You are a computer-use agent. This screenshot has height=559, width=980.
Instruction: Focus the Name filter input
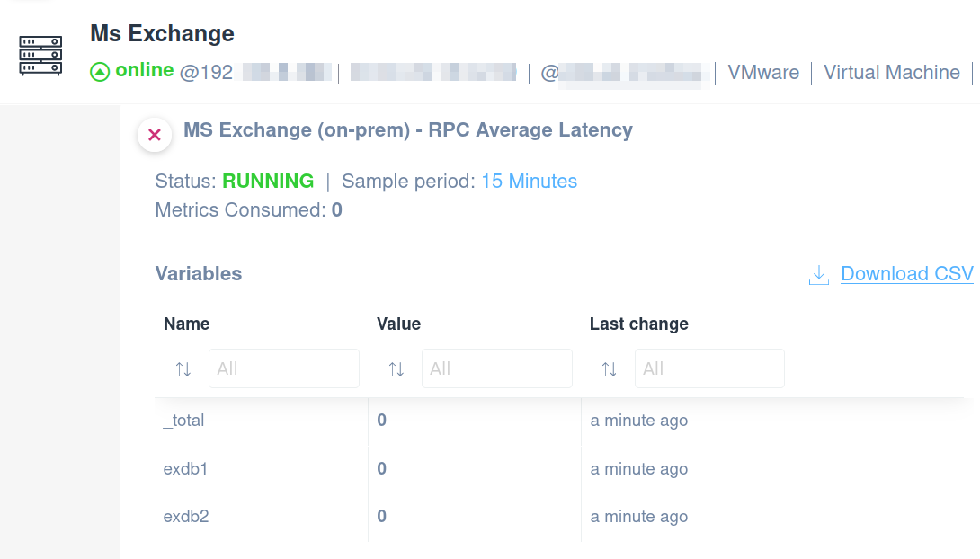click(x=284, y=368)
